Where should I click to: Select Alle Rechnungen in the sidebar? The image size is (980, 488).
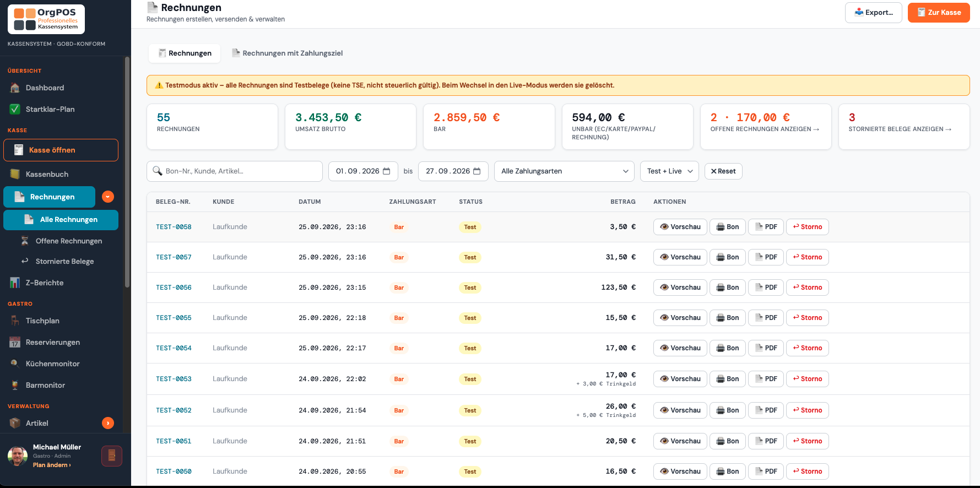pos(61,220)
